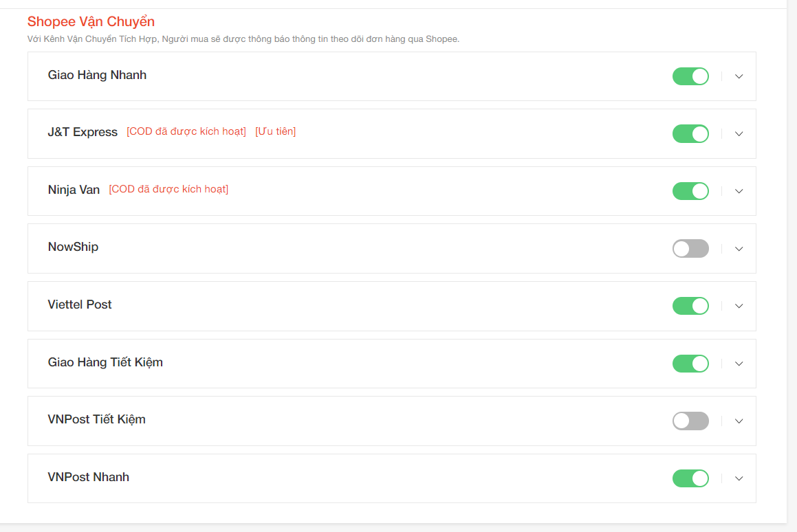Expand Viettel Post row chevron
Image resolution: width=797 pixels, height=532 pixels.
click(x=739, y=306)
